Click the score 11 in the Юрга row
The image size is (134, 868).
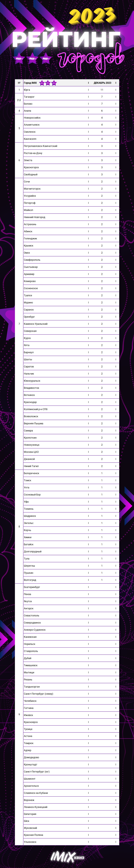102,90
